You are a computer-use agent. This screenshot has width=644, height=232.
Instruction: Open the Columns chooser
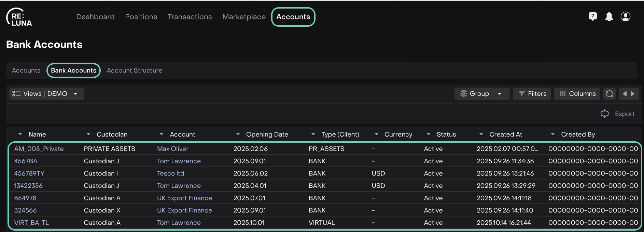pyautogui.click(x=577, y=94)
